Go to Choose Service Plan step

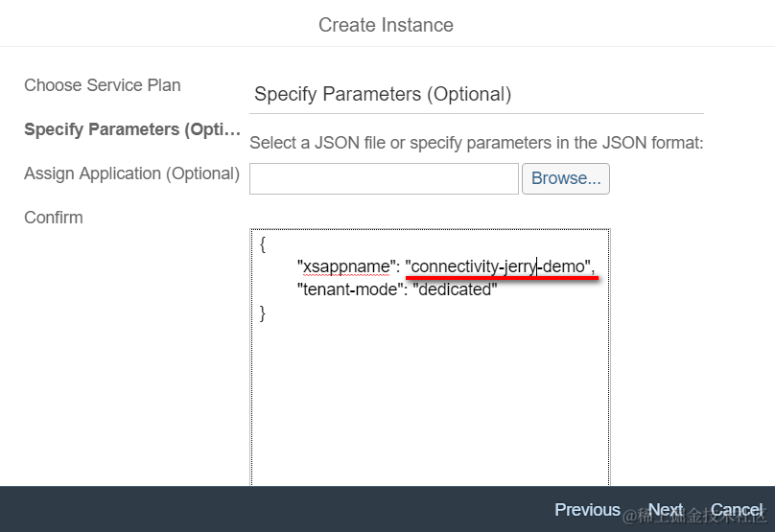[103, 85]
